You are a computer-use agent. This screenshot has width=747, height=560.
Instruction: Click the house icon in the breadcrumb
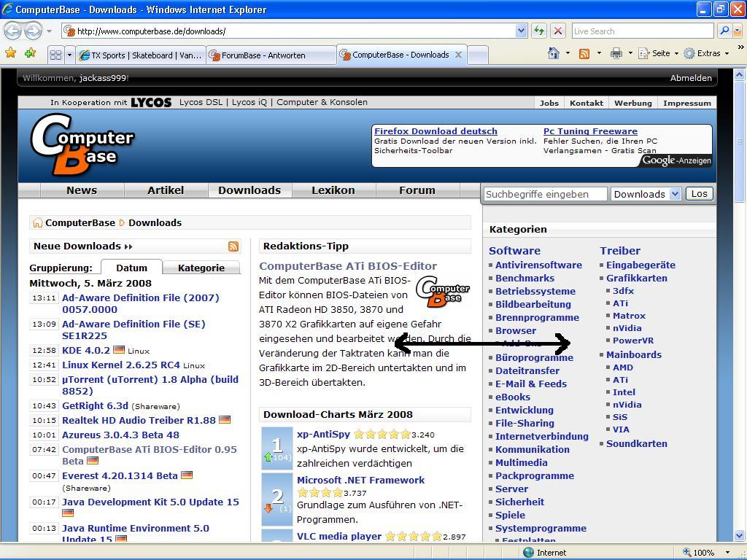pos(37,222)
